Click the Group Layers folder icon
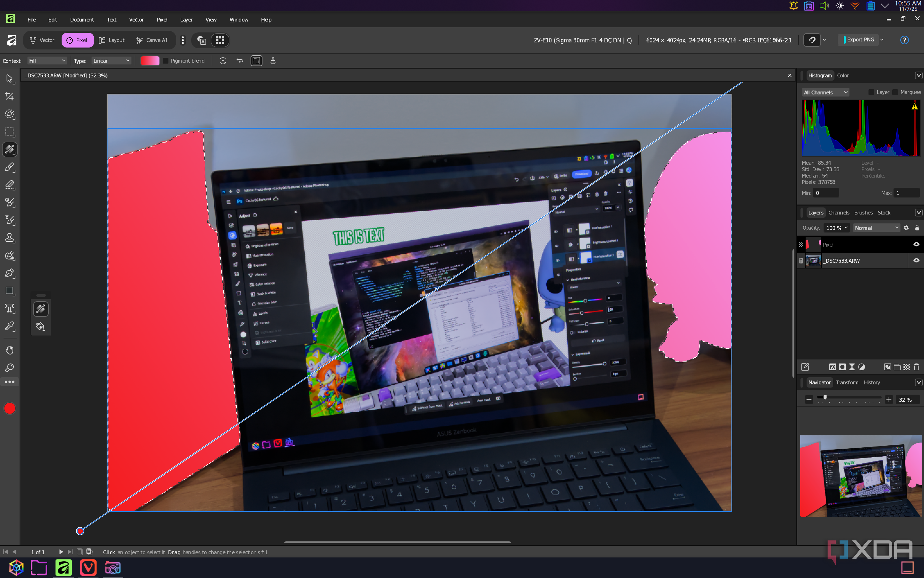This screenshot has height=578, width=924. pos(897,367)
